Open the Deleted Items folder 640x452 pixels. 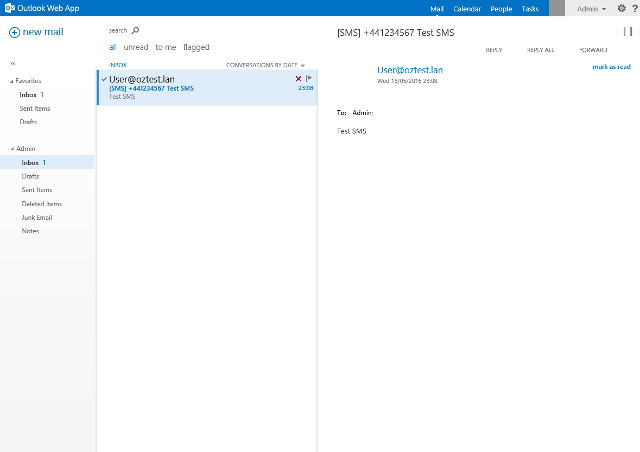click(x=42, y=204)
